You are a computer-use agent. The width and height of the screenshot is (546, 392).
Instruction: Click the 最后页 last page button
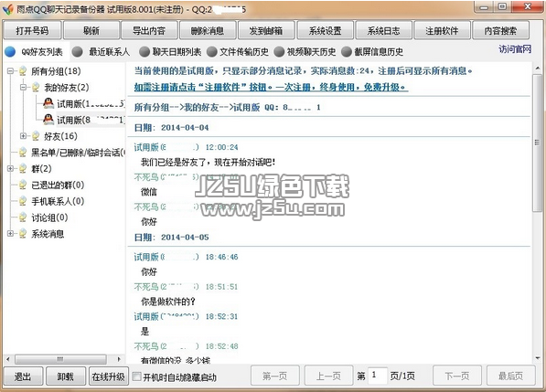point(511,376)
